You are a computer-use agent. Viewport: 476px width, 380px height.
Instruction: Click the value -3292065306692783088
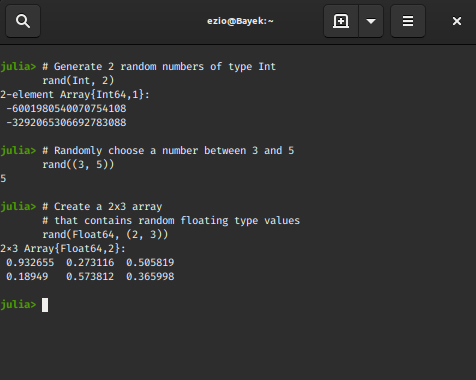(66, 122)
